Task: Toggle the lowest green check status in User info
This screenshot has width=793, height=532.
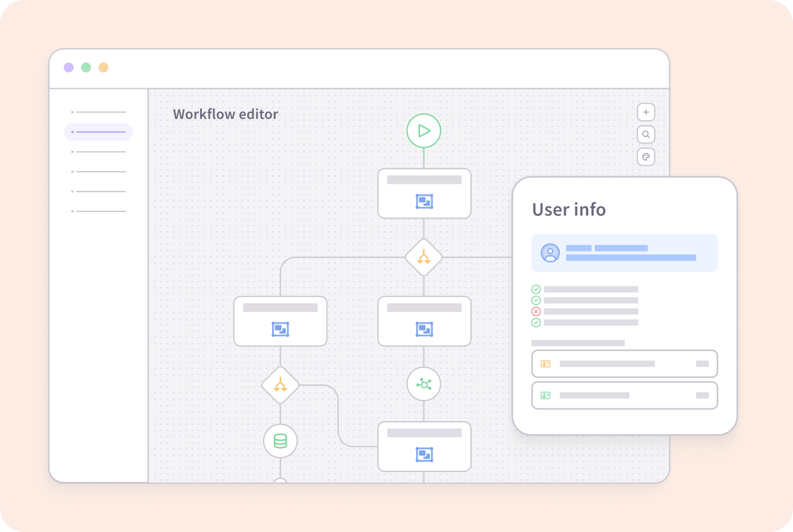Action: 536,322
